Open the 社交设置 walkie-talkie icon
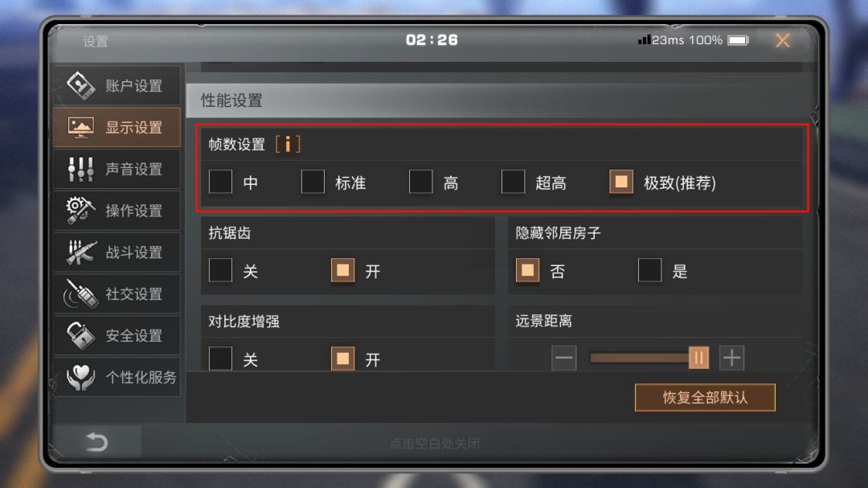Image resolution: width=868 pixels, height=488 pixels. [81, 293]
